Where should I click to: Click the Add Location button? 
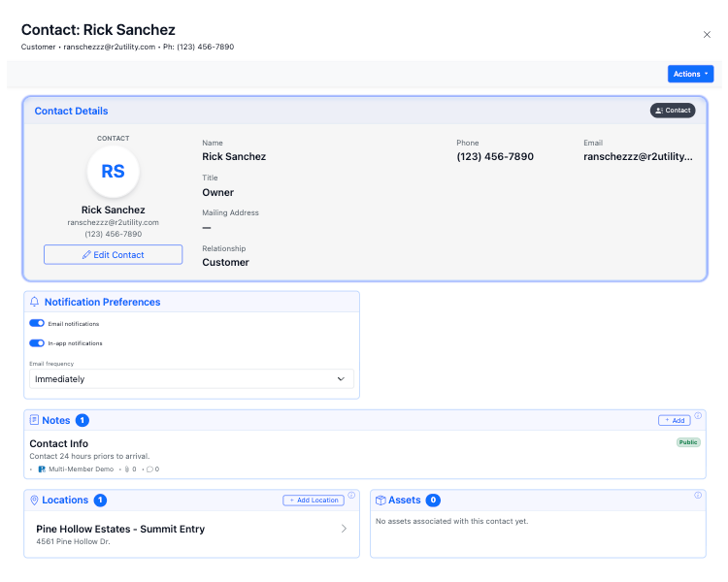[x=313, y=501]
